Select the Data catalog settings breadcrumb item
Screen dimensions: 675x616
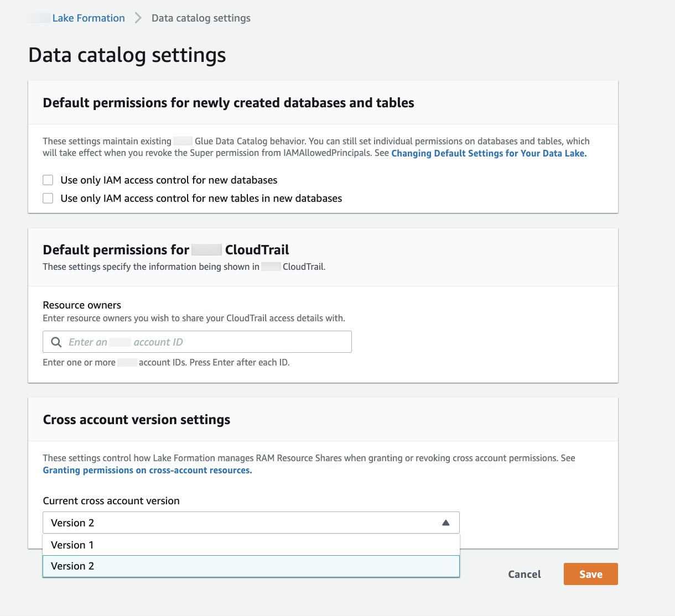point(201,18)
